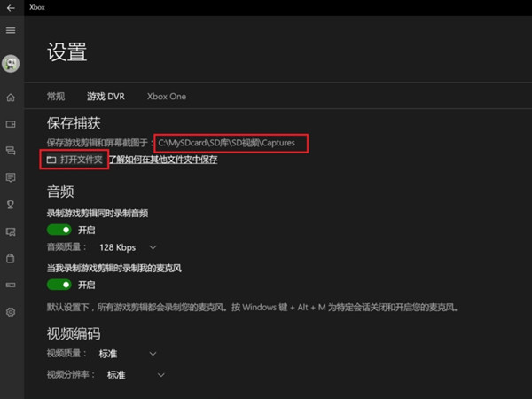Go back with the arrow button
The width and height of the screenshot is (532, 399).
coord(11,7)
